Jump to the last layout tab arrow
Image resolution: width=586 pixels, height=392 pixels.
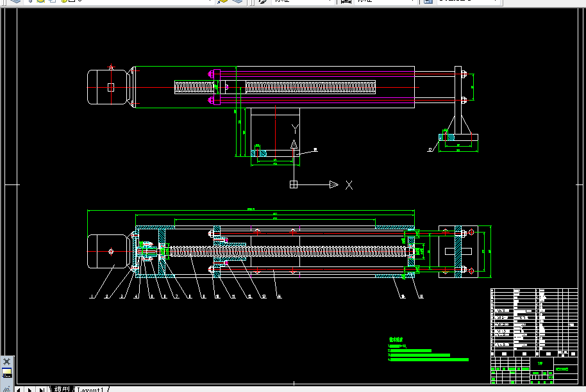point(42,390)
